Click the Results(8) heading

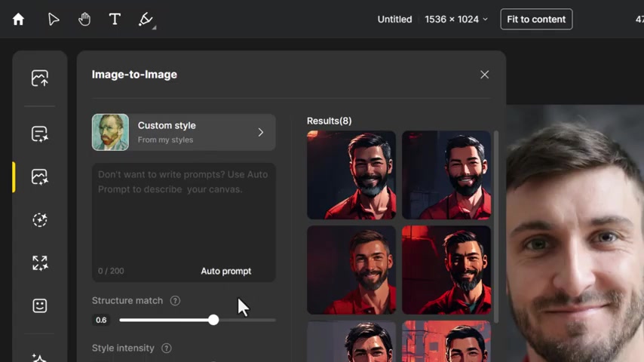pos(329,121)
